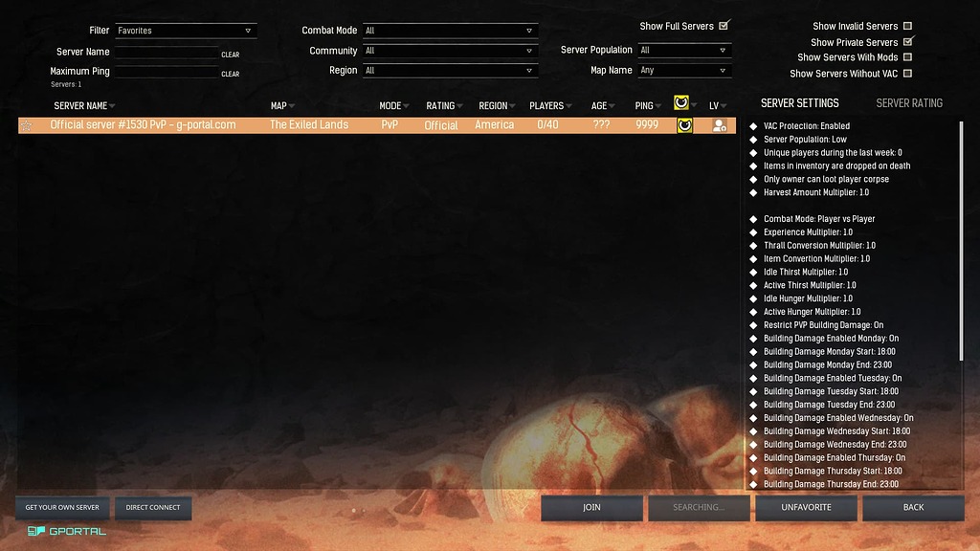Uncheck Show Full Servers
Image resolution: width=980 pixels, height=551 pixels.
tap(724, 26)
